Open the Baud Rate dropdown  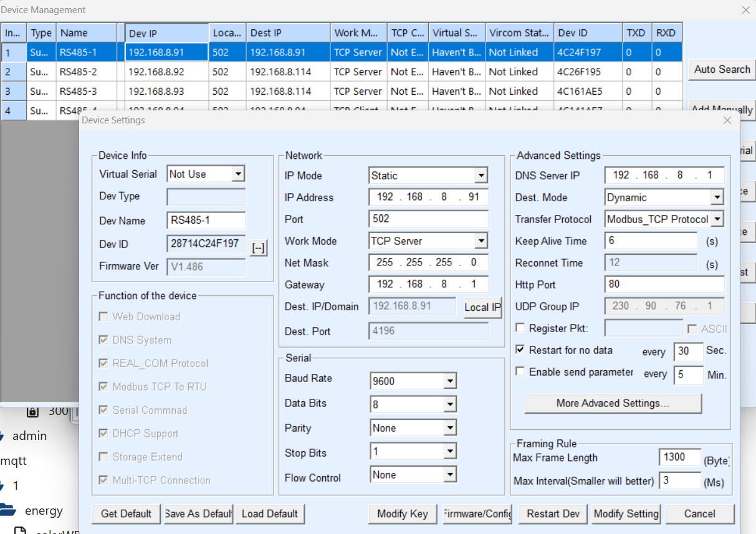pos(450,381)
